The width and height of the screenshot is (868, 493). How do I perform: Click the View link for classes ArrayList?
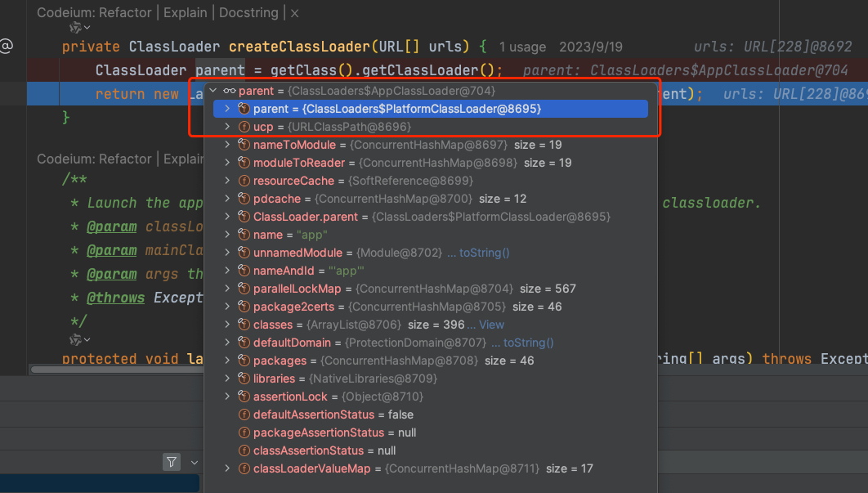(x=491, y=325)
